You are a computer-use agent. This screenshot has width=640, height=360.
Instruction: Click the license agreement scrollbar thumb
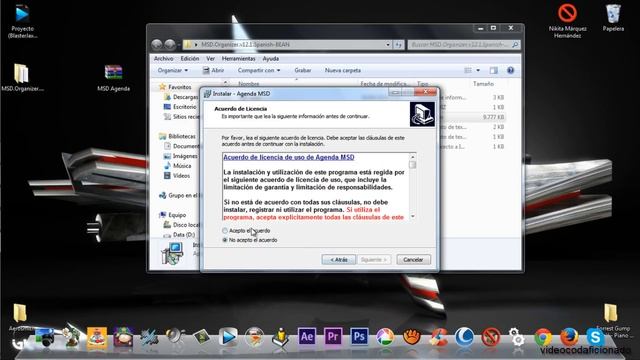tap(413, 164)
